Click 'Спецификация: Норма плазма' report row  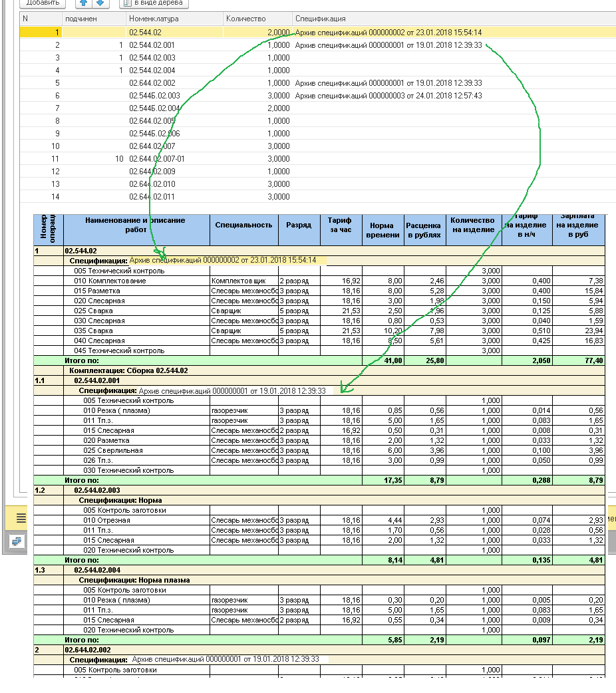[134, 580]
